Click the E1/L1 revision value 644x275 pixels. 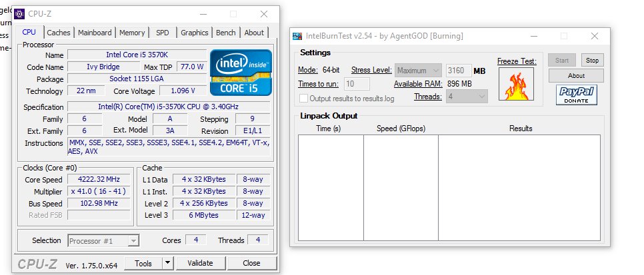[x=253, y=131]
